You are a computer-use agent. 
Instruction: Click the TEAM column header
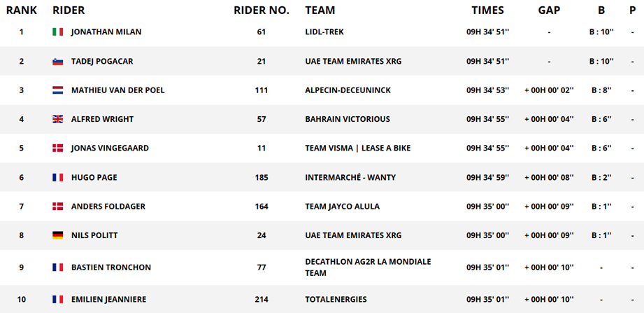pos(320,11)
